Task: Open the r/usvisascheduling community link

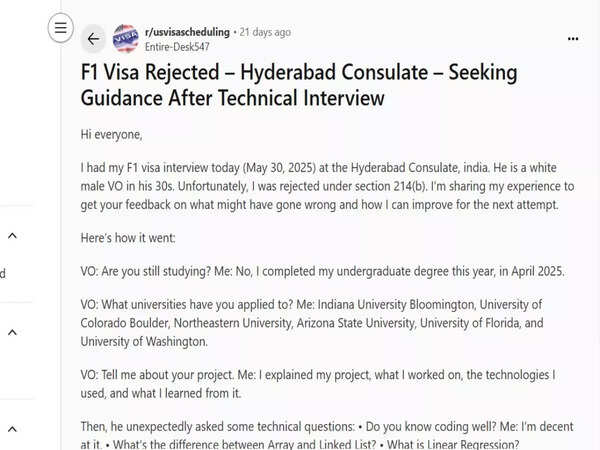Action: point(187,32)
